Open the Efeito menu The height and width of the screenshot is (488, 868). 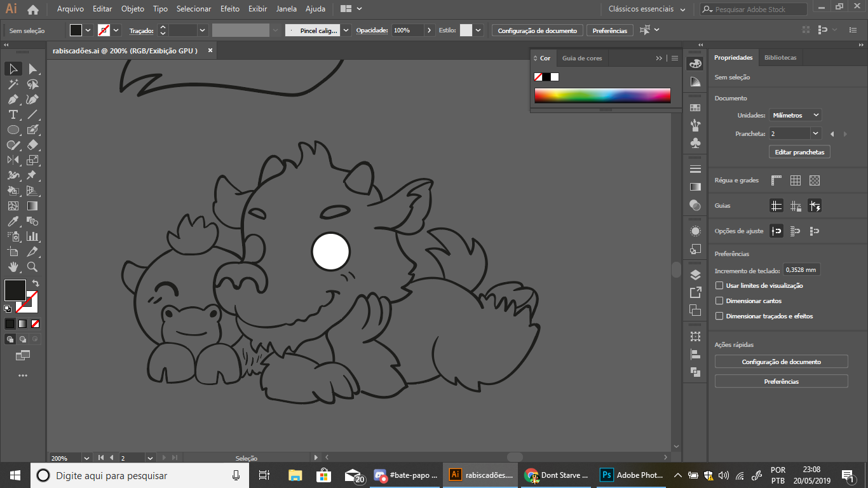click(x=230, y=10)
